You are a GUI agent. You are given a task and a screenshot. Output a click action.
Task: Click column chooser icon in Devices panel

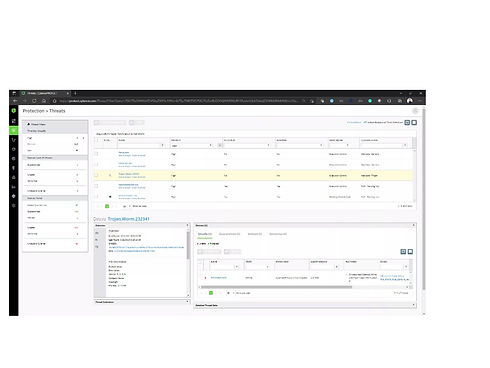(x=410, y=252)
